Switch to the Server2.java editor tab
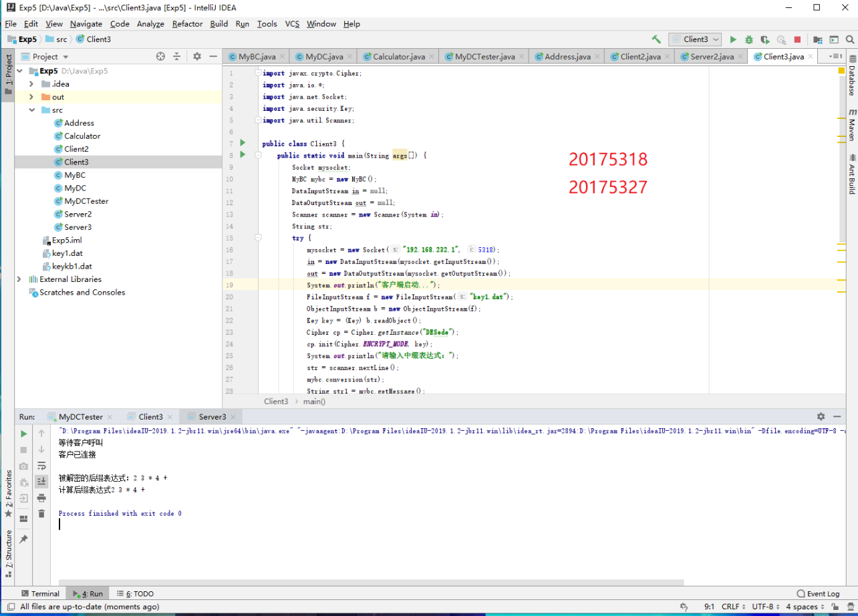858x616 pixels. click(712, 57)
